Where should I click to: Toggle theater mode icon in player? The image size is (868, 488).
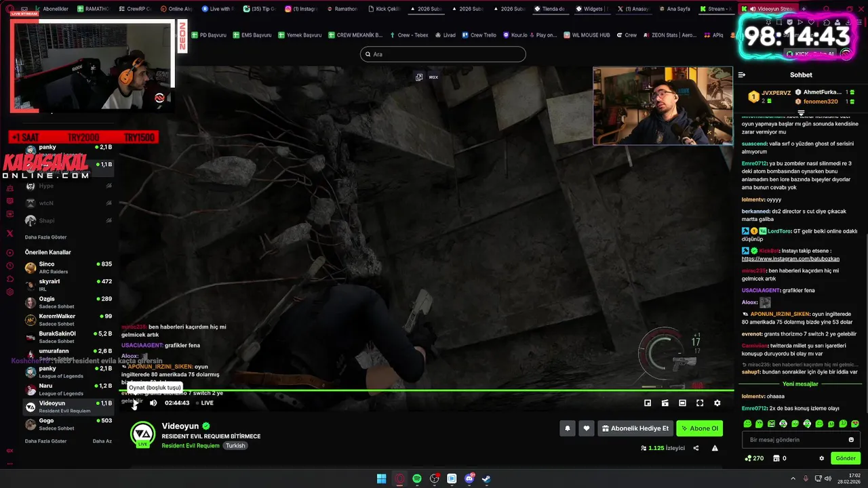coord(682,403)
